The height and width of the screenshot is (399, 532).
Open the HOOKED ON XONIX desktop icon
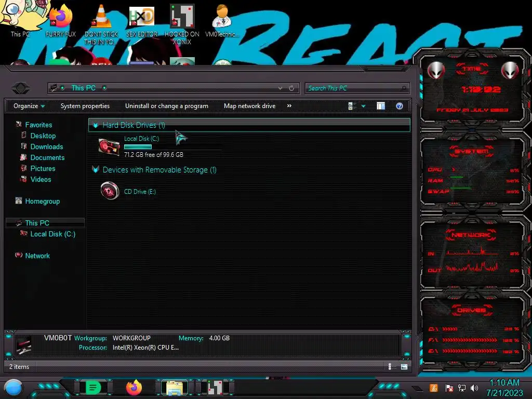[x=182, y=24]
